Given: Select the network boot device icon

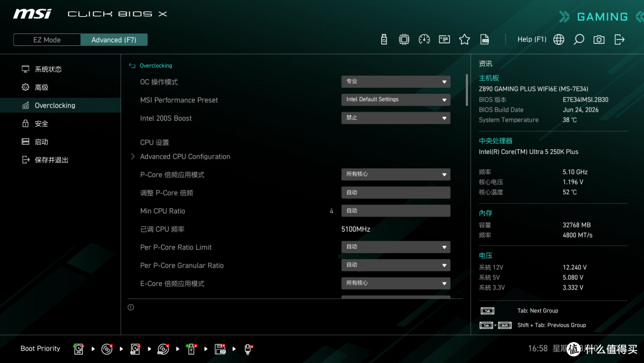Looking at the screenshot, I should point(248,349).
